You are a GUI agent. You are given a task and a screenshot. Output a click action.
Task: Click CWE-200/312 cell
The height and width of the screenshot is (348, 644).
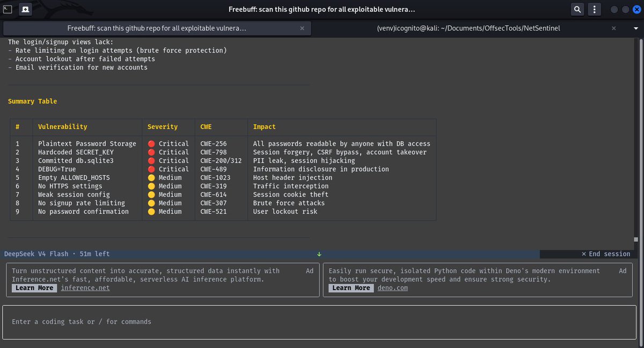click(x=221, y=160)
